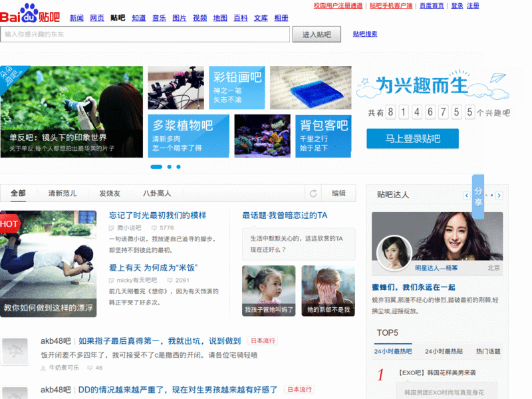Select the 24小时最热贴 tab

pos(444,352)
